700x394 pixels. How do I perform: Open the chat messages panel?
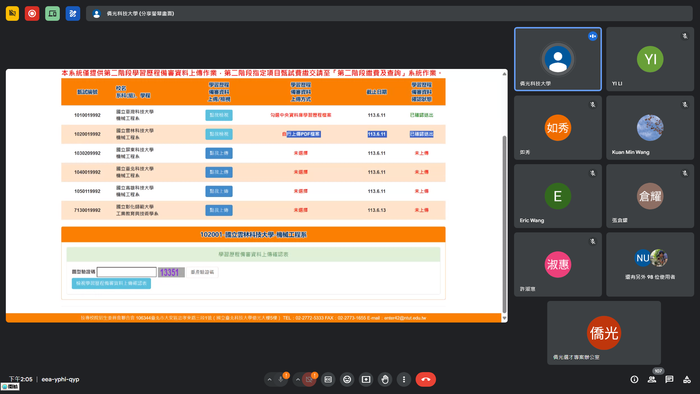pos(669,379)
